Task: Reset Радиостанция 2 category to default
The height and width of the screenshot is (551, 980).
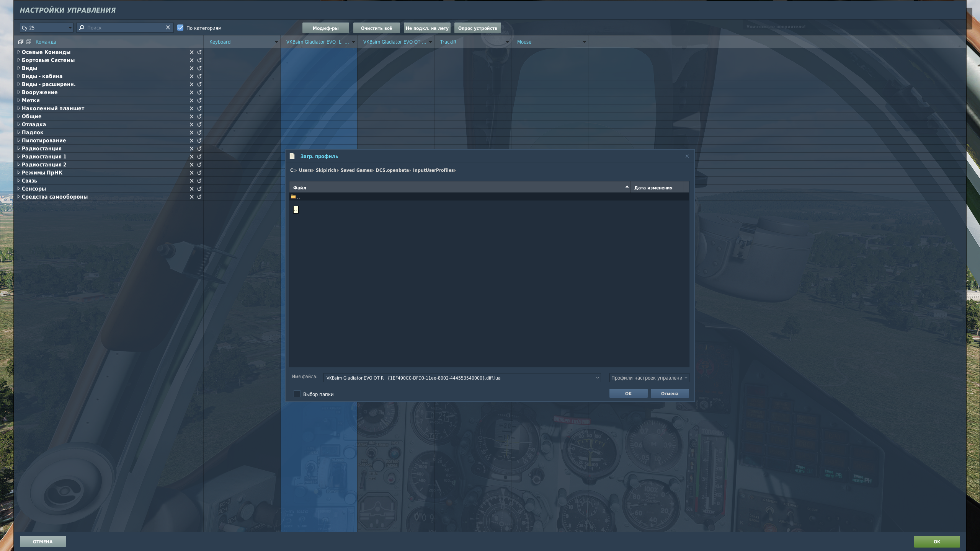Action: click(199, 165)
